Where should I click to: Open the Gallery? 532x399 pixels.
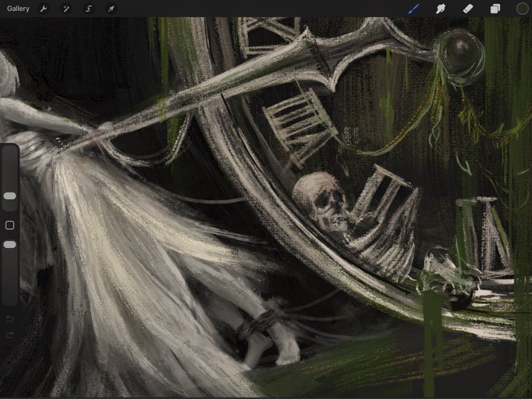[x=18, y=9]
